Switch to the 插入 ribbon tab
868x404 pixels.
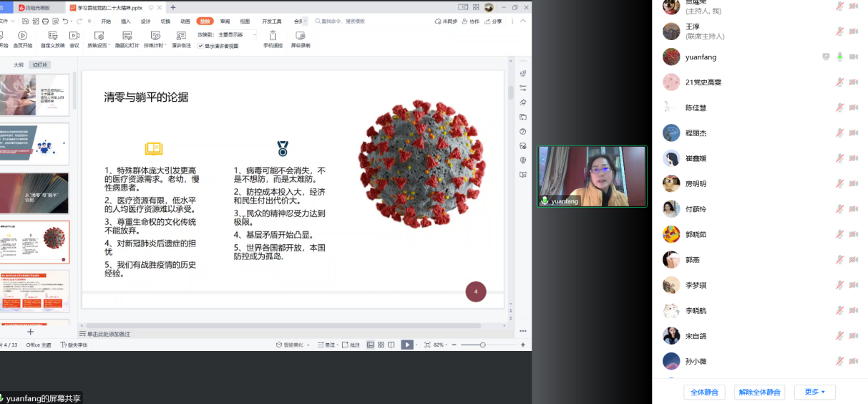click(126, 21)
